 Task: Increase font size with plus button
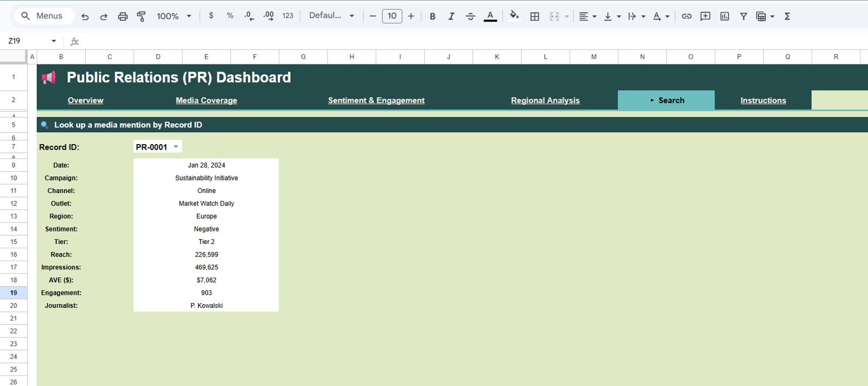point(411,16)
